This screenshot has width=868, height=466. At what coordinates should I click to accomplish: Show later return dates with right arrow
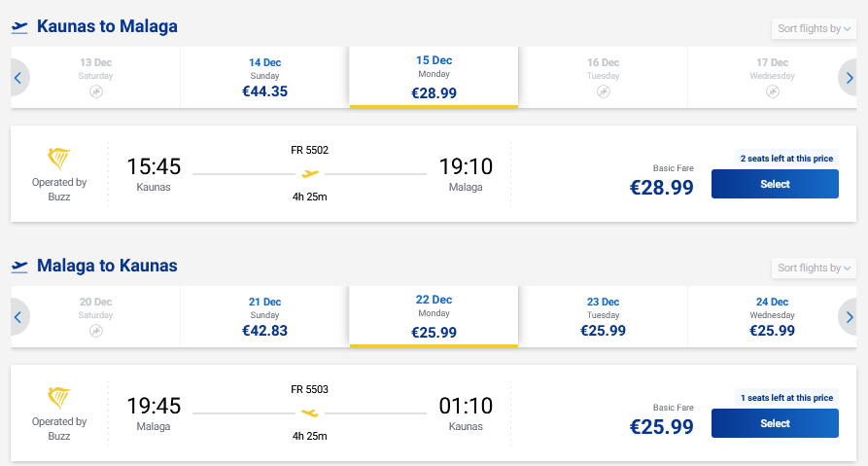(x=849, y=317)
